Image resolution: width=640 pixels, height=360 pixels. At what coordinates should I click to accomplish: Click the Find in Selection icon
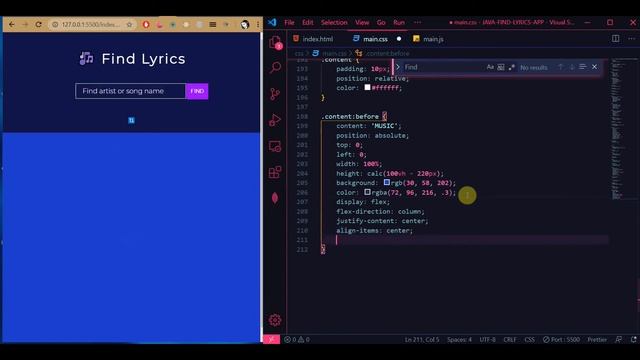click(583, 67)
